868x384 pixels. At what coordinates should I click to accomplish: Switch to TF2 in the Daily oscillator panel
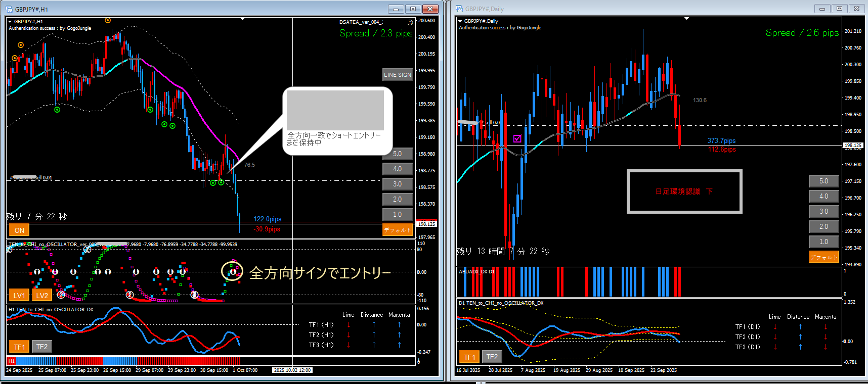pos(492,357)
